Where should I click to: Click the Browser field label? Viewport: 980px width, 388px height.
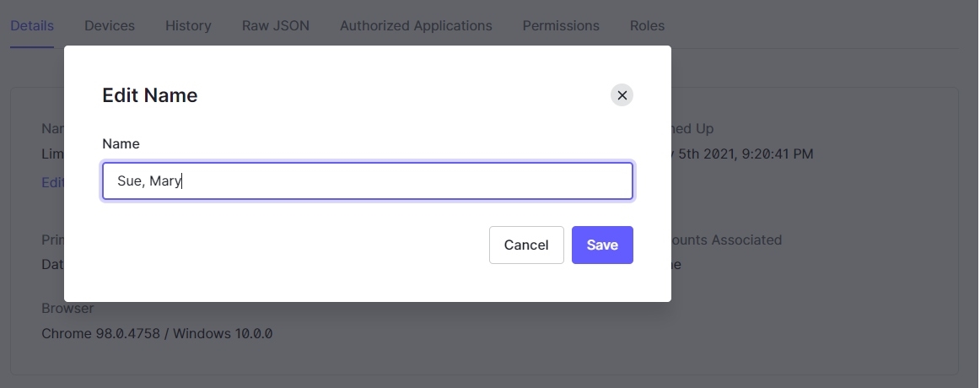(67, 308)
